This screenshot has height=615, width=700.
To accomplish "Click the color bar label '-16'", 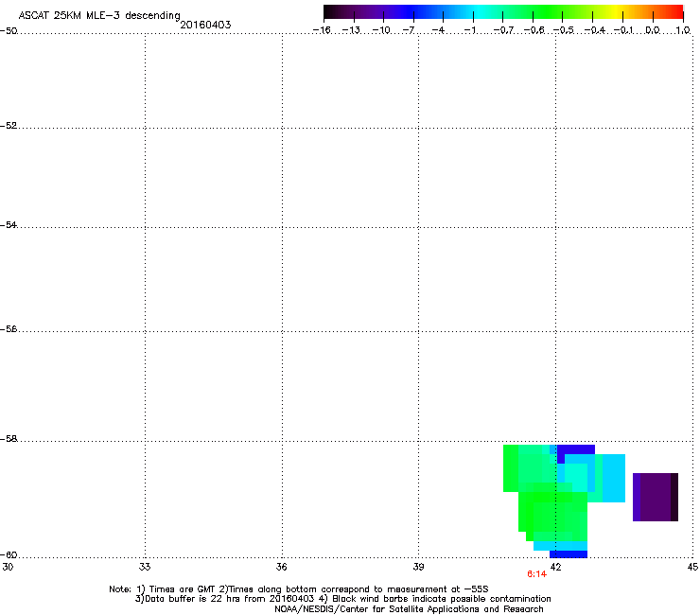I will (322, 30).
